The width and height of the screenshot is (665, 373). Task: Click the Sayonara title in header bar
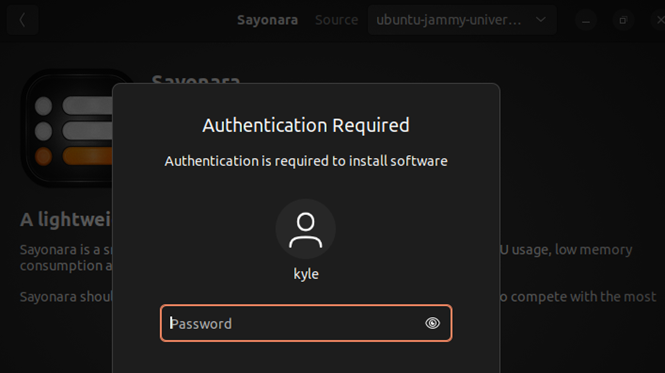click(x=267, y=20)
